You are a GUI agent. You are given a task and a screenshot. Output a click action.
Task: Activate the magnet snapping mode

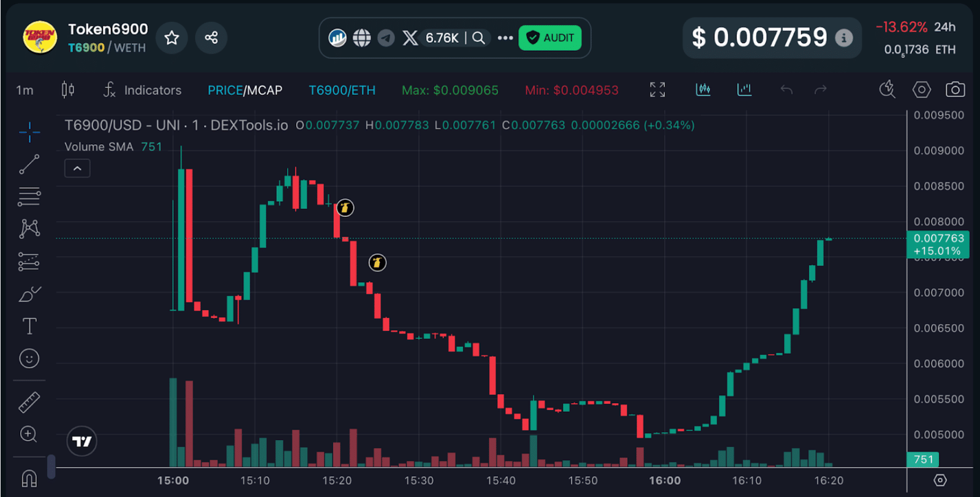click(x=29, y=478)
